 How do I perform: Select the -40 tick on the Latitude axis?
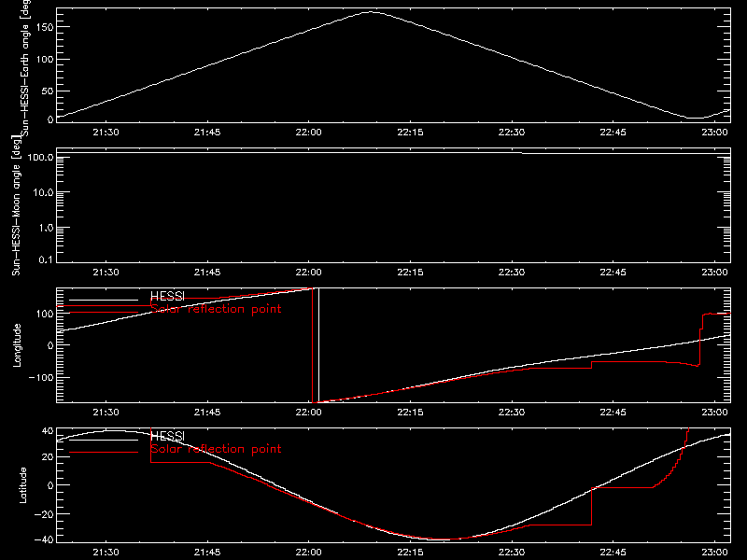tap(44, 540)
